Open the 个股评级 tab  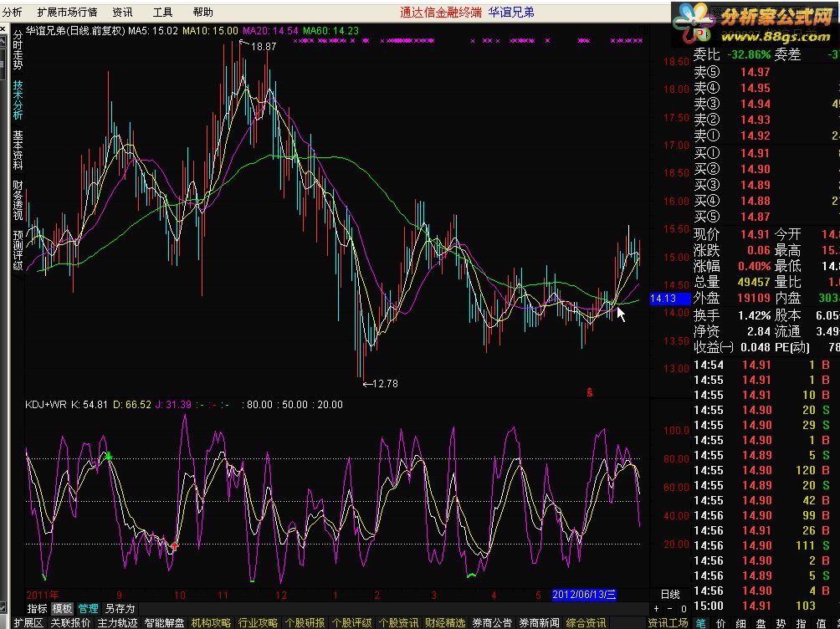pyautogui.click(x=351, y=622)
